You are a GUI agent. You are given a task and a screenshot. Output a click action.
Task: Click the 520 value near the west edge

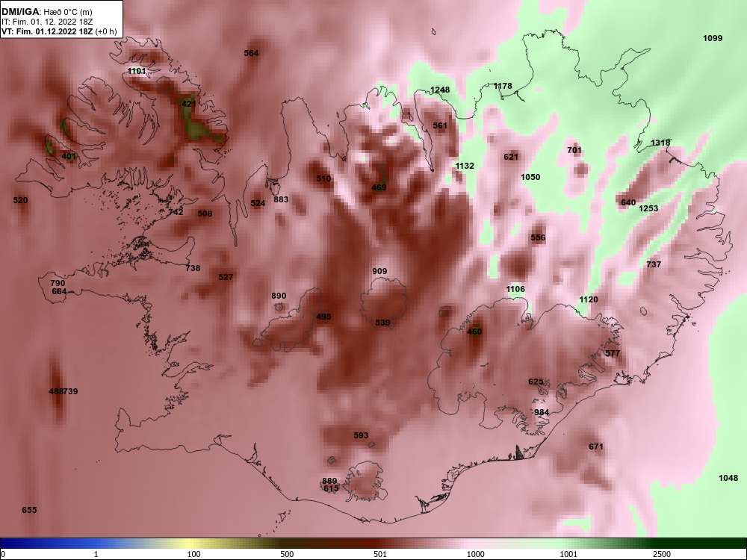(20, 200)
